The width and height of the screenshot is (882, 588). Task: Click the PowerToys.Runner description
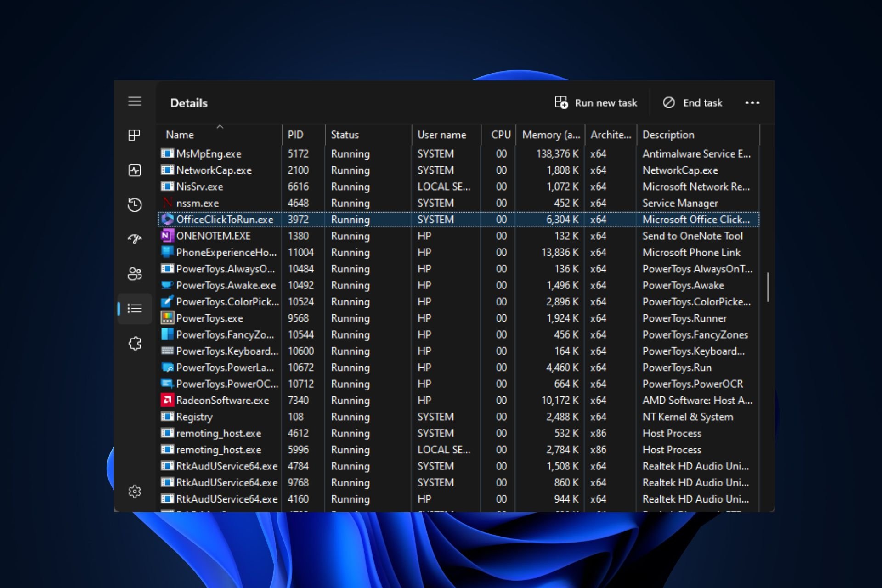click(x=684, y=318)
